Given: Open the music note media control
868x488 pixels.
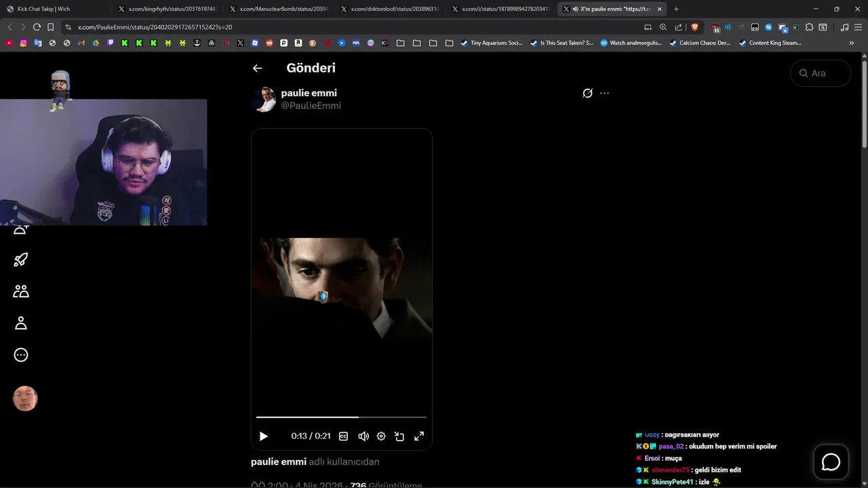Looking at the screenshot, I should coord(844,27).
